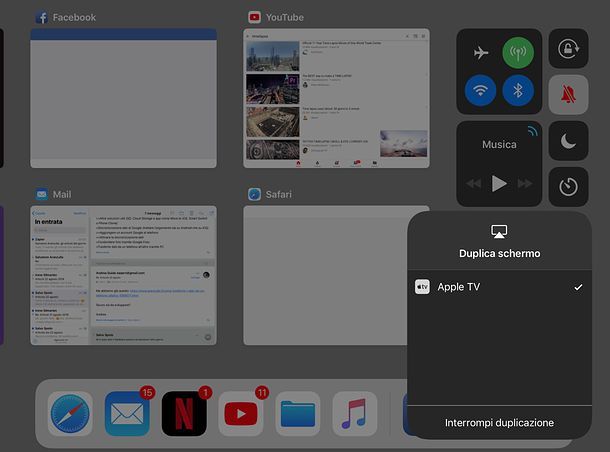Launch Music app from the dock
This screenshot has height=452, width=610.
coord(355,413)
